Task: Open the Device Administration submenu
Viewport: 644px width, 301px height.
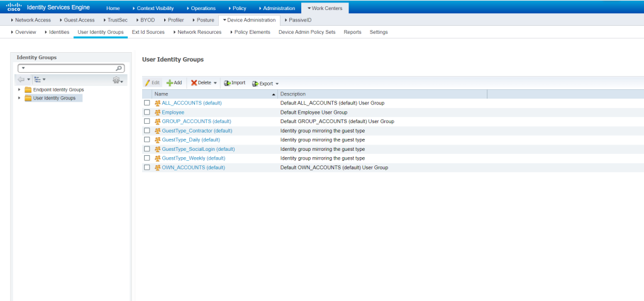Action: click(x=249, y=20)
